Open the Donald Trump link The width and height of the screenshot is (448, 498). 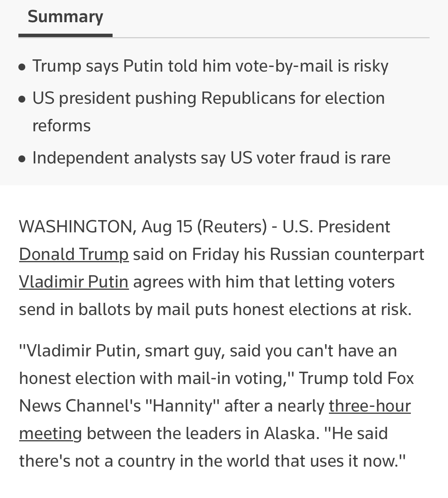click(74, 254)
